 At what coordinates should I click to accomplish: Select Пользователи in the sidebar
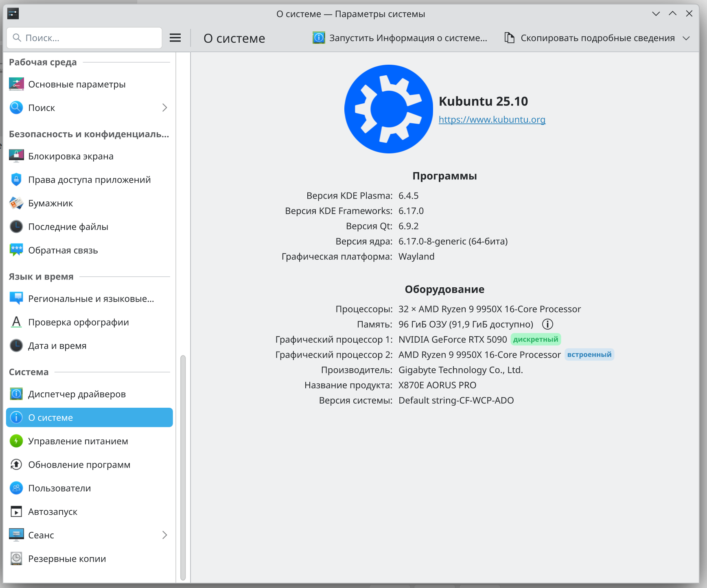[59, 488]
